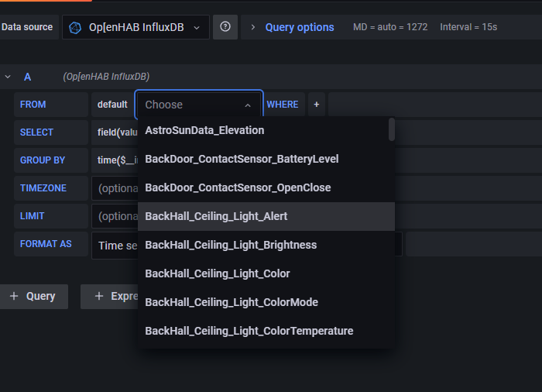Choose BackDoor_ContactSensor_BatteryLevel option
The width and height of the screenshot is (542, 392).
[x=242, y=159]
